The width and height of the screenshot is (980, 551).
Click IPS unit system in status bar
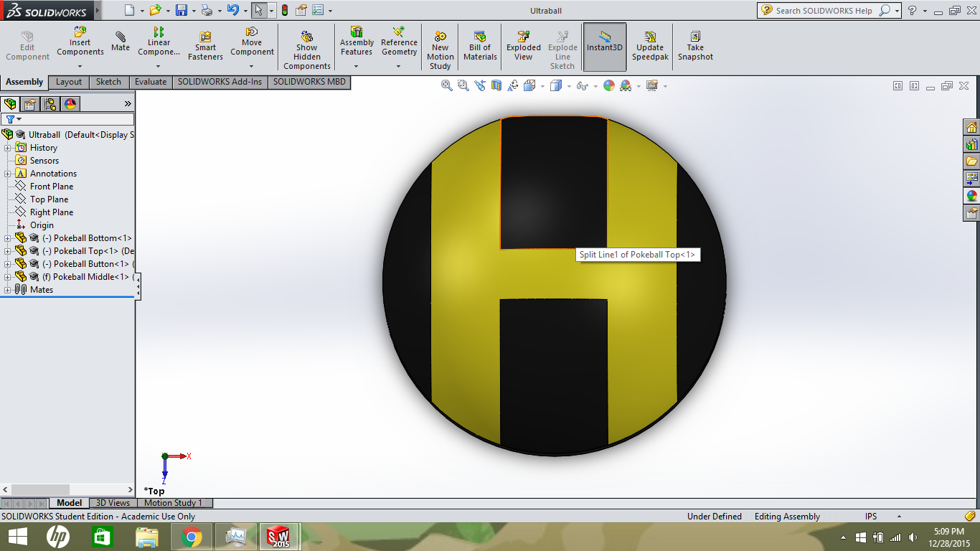point(870,517)
